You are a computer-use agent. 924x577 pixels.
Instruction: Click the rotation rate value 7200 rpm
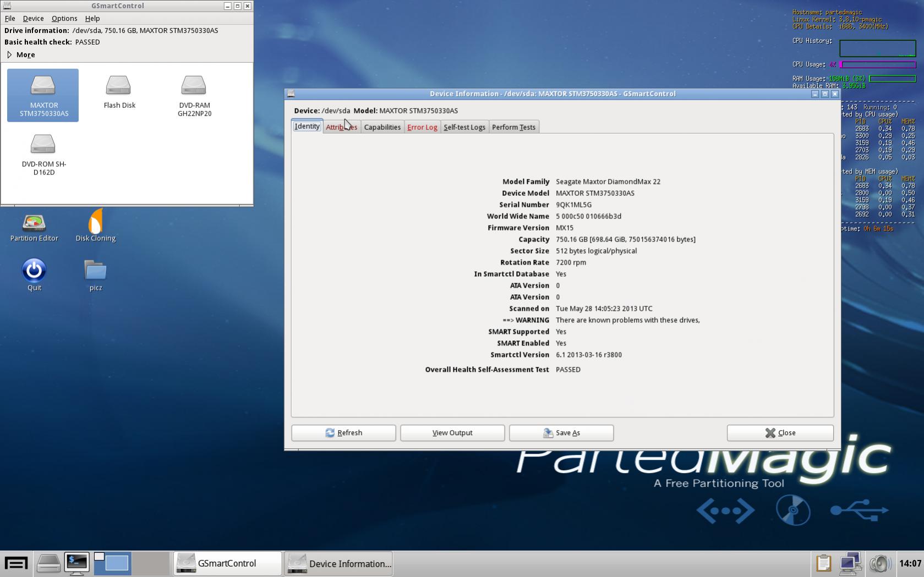coord(571,262)
